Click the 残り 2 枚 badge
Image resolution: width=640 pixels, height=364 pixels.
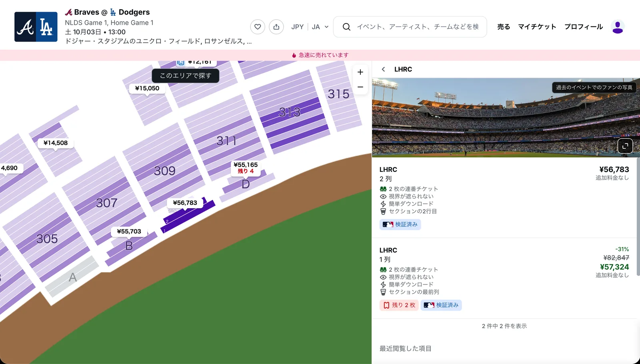399,305
